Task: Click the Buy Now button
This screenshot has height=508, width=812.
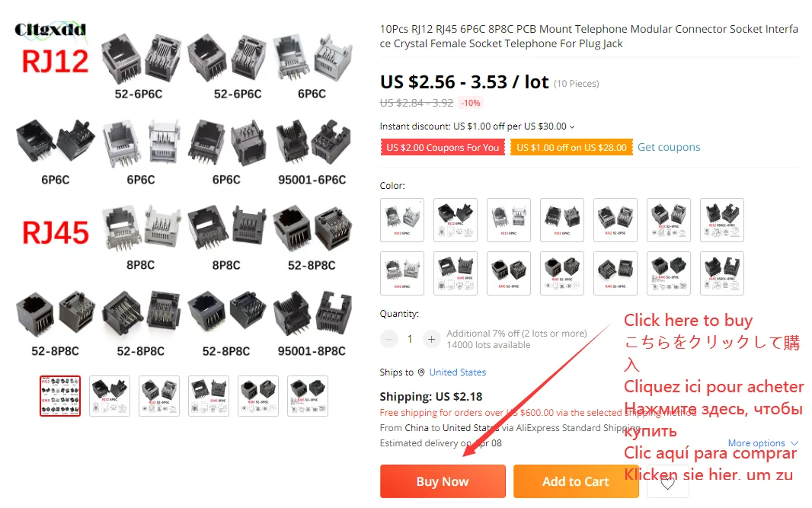Action: click(x=443, y=481)
